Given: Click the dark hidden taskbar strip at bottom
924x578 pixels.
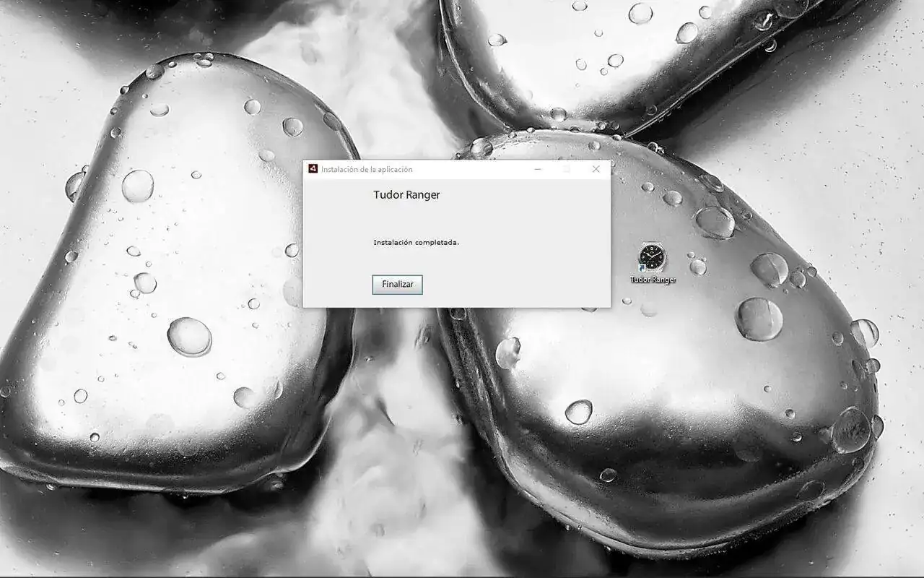Looking at the screenshot, I should pyautogui.click(x=462, y=576).
